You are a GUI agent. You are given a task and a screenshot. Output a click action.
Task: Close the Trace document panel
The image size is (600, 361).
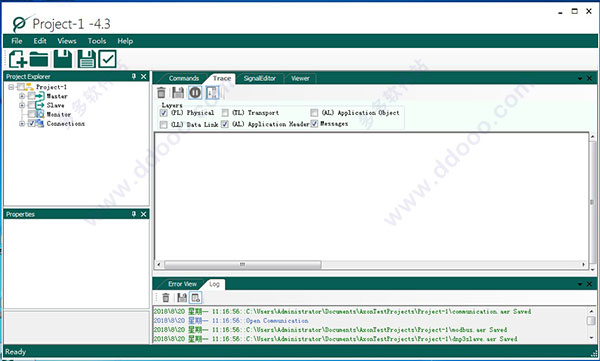pos(589,78)
